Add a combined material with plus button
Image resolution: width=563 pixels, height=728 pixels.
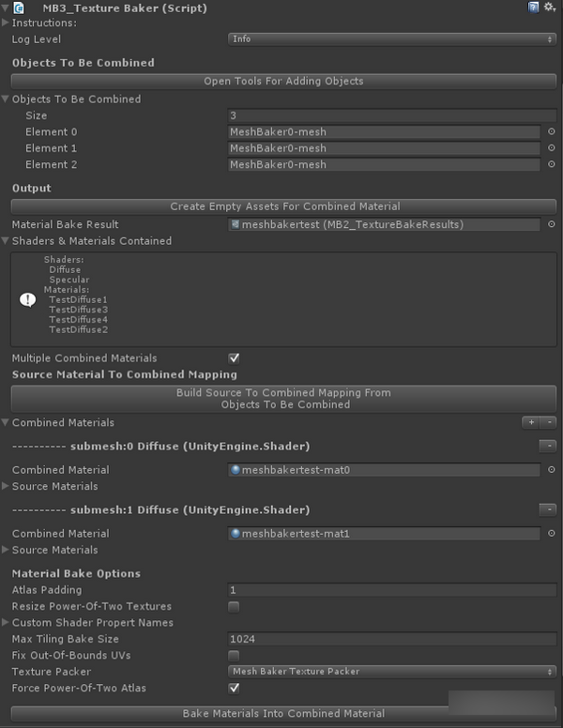point(532,423)
